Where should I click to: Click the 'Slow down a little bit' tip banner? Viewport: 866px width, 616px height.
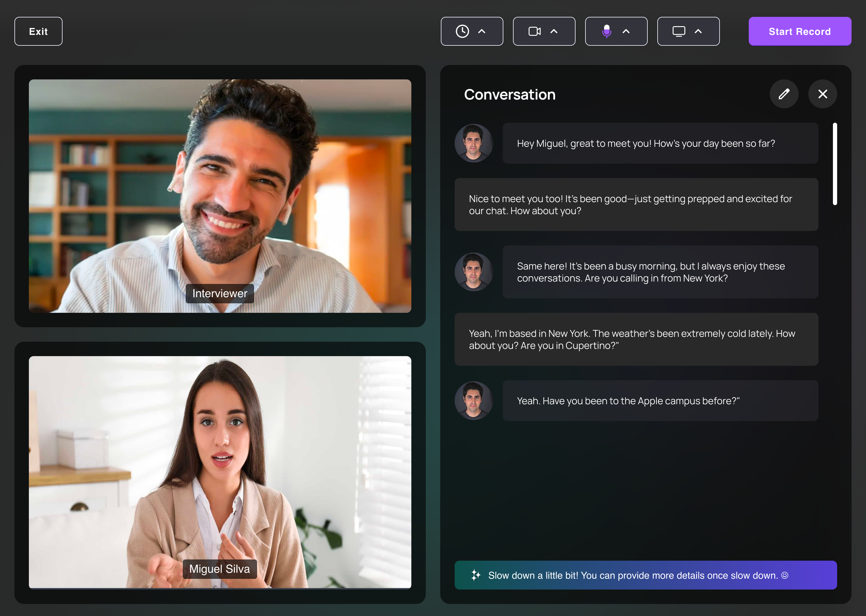(x=646, y=575)
